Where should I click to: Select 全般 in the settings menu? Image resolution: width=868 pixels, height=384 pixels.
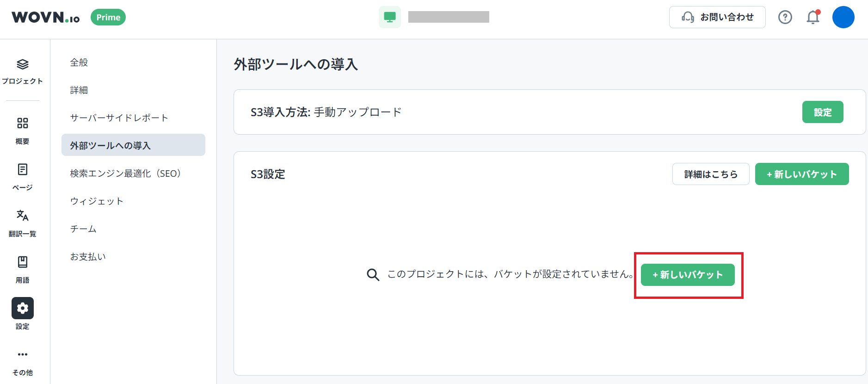point(79,62)
